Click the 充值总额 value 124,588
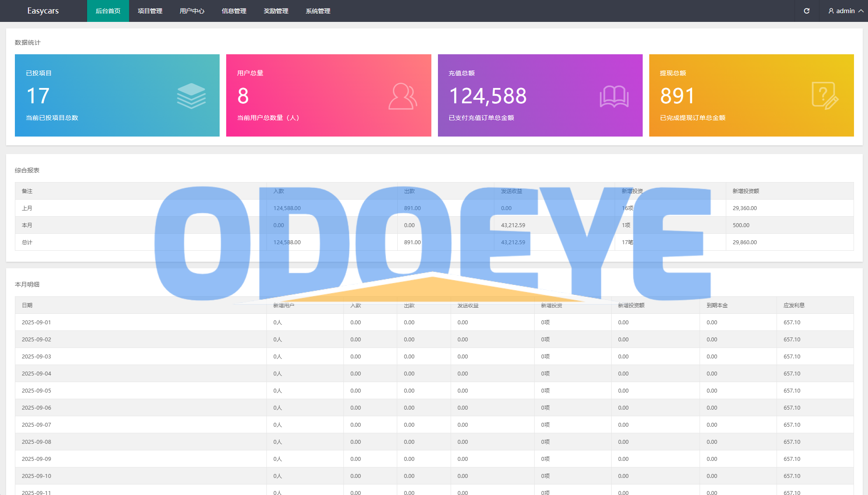868x495 pixels. click(x=487, y=96)
